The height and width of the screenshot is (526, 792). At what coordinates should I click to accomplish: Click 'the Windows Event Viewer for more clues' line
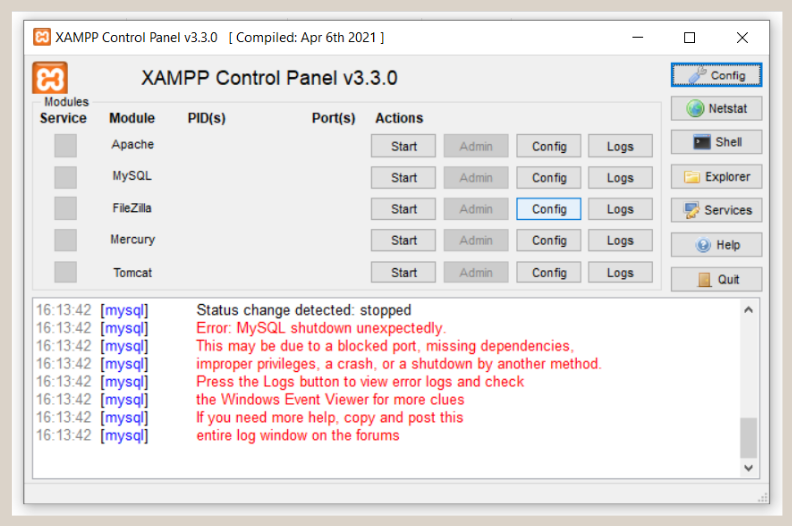(330, 399)
